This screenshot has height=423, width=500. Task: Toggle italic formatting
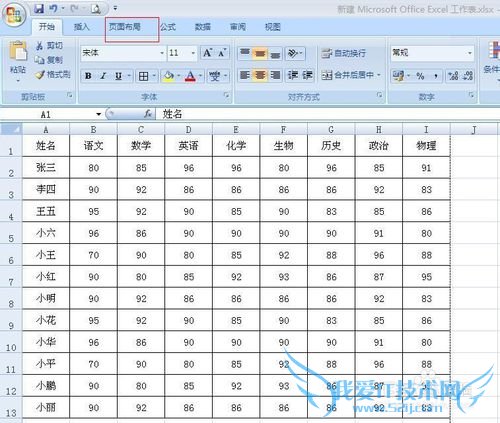pyautogui.click(x=103, y=76)
